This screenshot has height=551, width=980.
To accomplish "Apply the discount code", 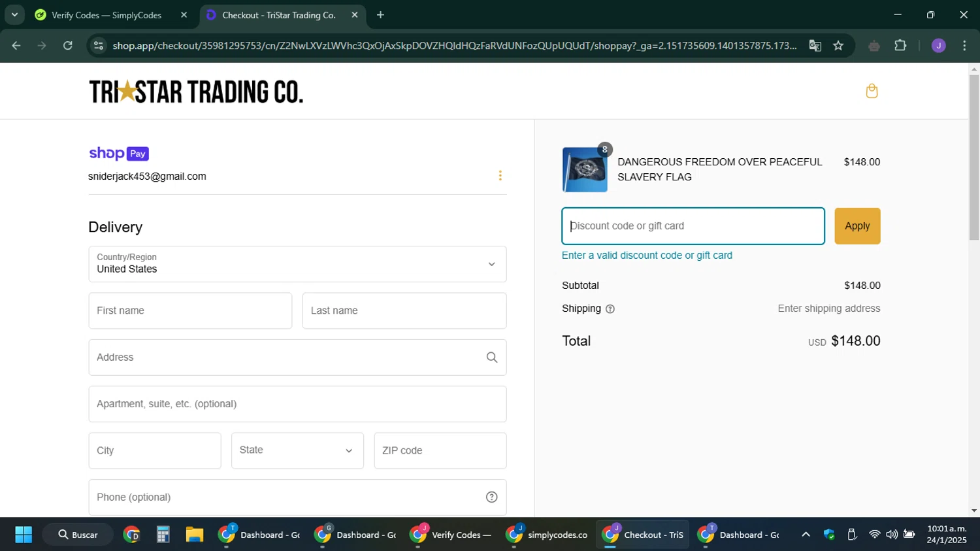I will coord(857,226).
